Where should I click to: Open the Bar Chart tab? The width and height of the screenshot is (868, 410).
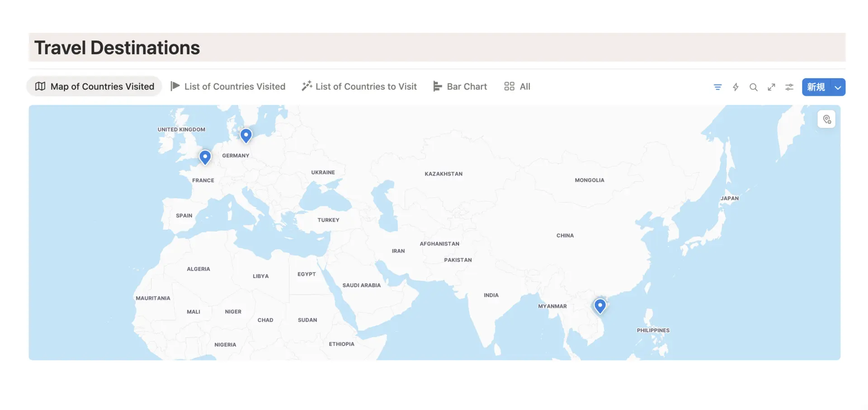click(460, 86)
